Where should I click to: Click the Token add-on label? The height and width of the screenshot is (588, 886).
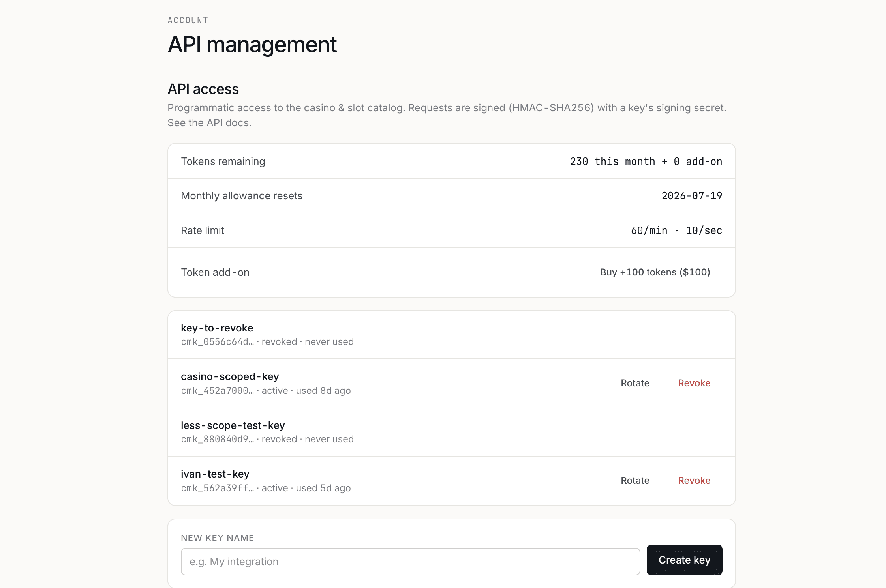pos(215,272)
